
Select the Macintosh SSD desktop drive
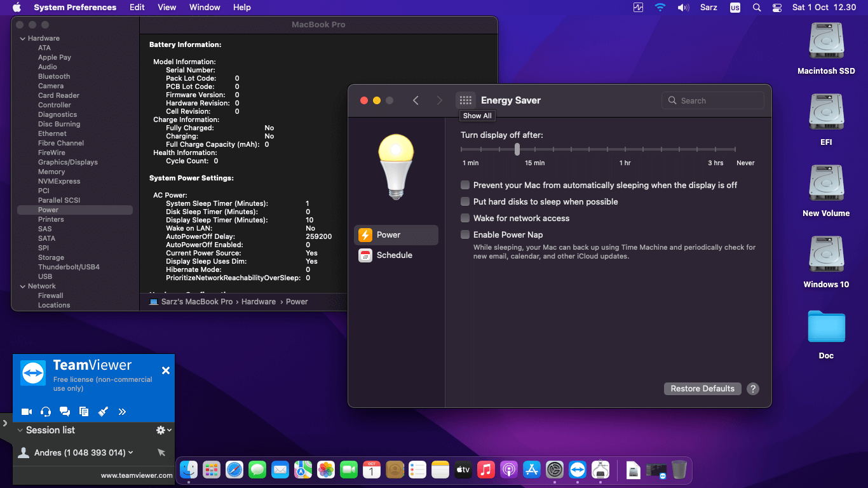pos(826,48)
